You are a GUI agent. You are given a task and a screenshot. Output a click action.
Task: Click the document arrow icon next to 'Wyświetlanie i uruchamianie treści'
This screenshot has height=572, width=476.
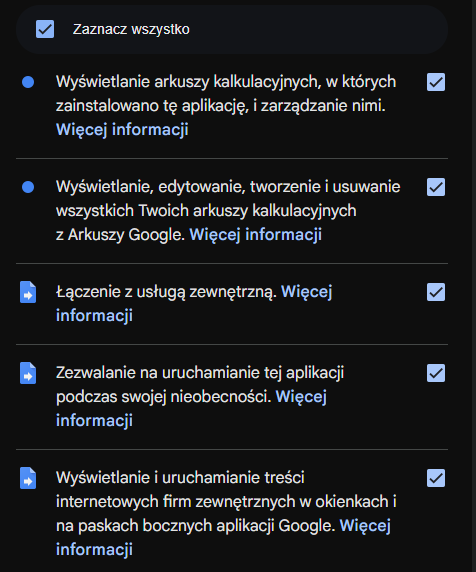[x=28, y=478]
